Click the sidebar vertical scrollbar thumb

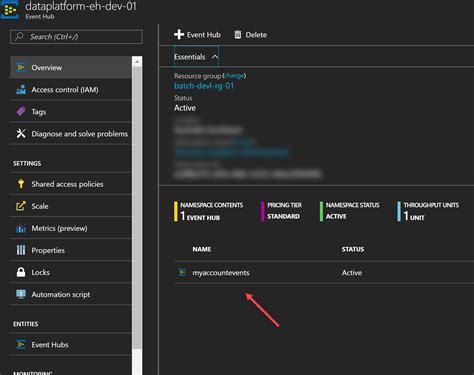coord(137,207)
